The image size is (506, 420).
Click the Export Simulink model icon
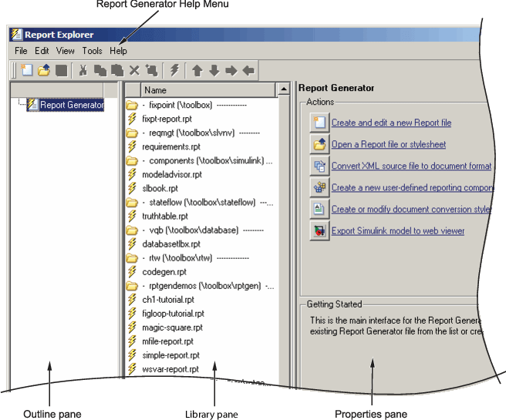point(319,230)
